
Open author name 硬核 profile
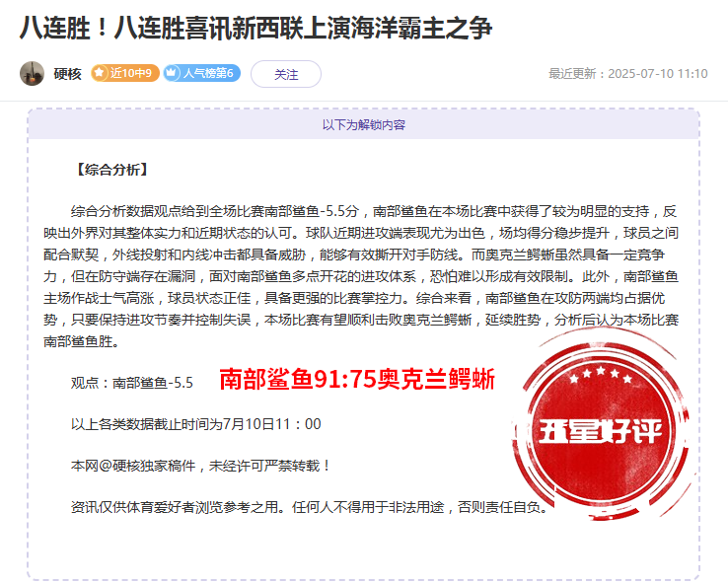pyautogui.click(x=67, y=74)
